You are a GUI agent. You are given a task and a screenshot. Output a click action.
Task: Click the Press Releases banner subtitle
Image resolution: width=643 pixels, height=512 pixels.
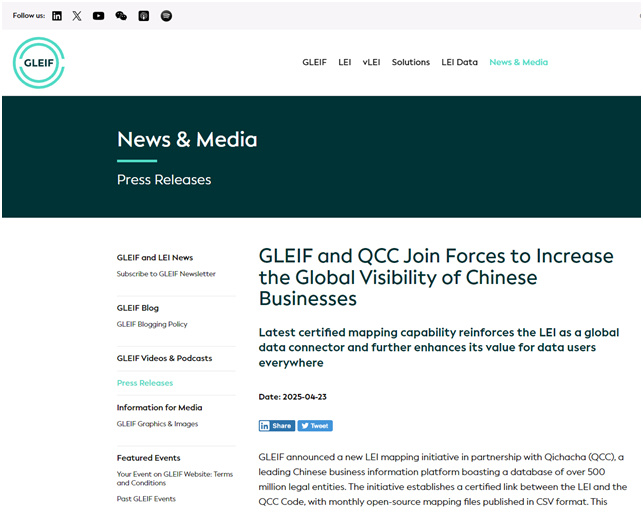(164, 180)
